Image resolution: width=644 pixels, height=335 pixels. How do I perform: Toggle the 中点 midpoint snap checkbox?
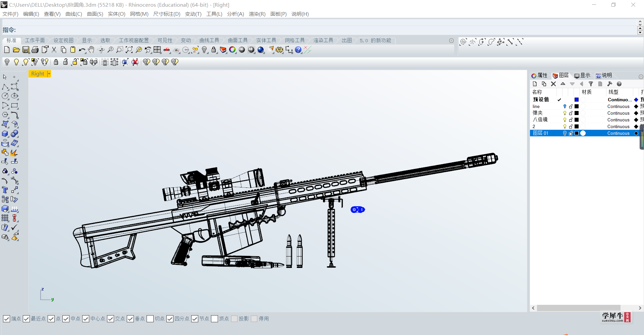pyautogui.click(x=66, y=319)
